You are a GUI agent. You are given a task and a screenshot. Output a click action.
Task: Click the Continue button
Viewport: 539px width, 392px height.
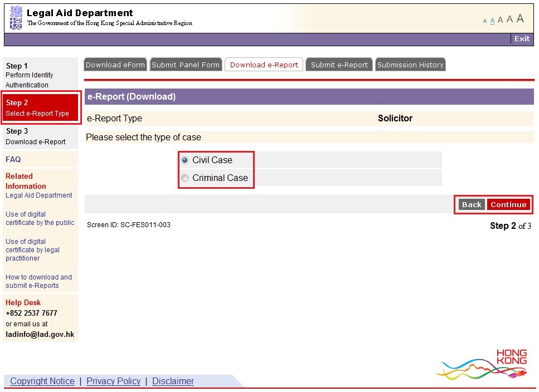pos(508,204)
